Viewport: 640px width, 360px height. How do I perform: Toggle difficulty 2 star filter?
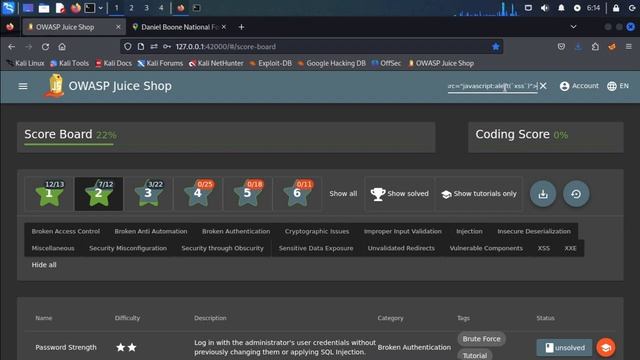pyautogui.click(x=99, y=193)
